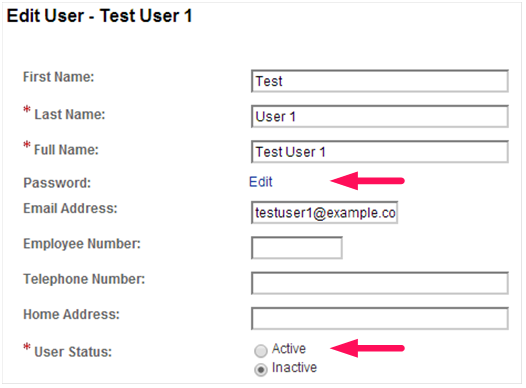Click the Telephone Number field

click(x=380, y=283)
